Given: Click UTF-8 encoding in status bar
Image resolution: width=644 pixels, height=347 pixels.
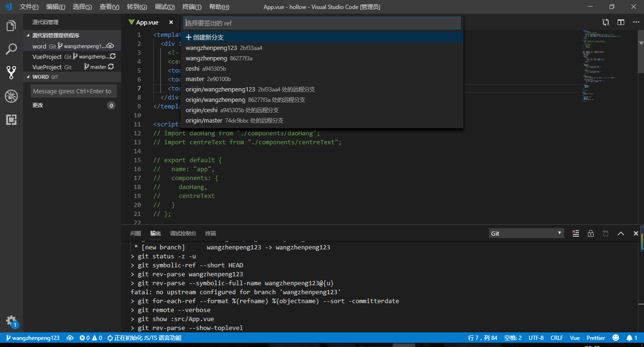Looking at the screenshot, I should click(536, 338).
